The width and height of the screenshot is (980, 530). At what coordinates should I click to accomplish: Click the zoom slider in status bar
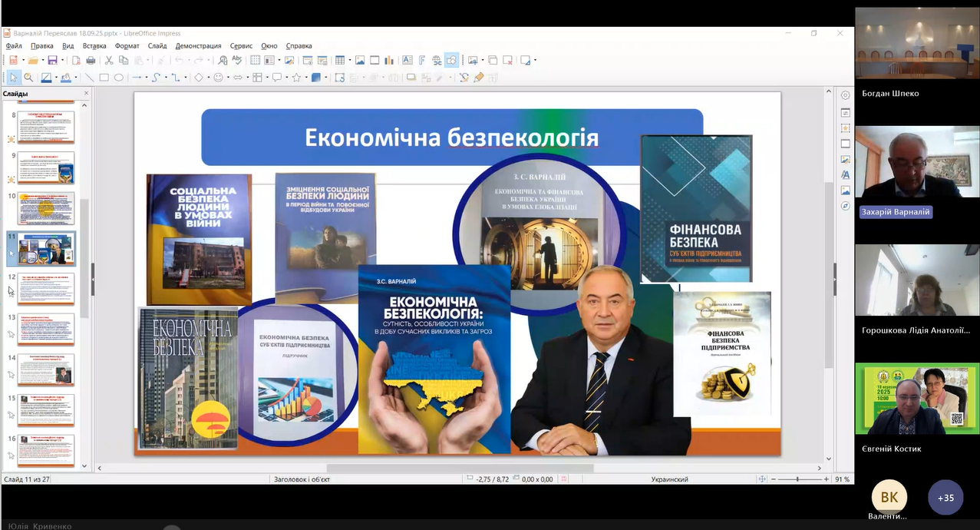[798, 479]
